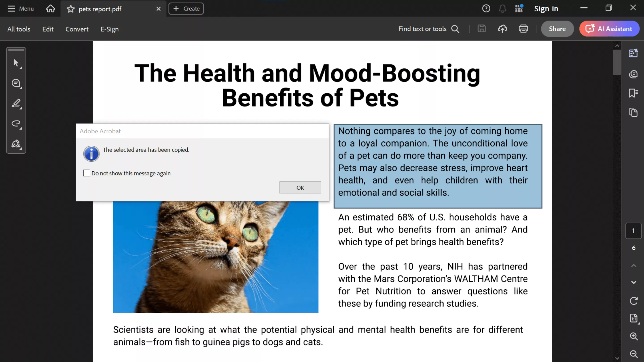The height and width of the screenshot is (362, 644).
Task: Select the highlighter tool
Action: pos(16,103)
